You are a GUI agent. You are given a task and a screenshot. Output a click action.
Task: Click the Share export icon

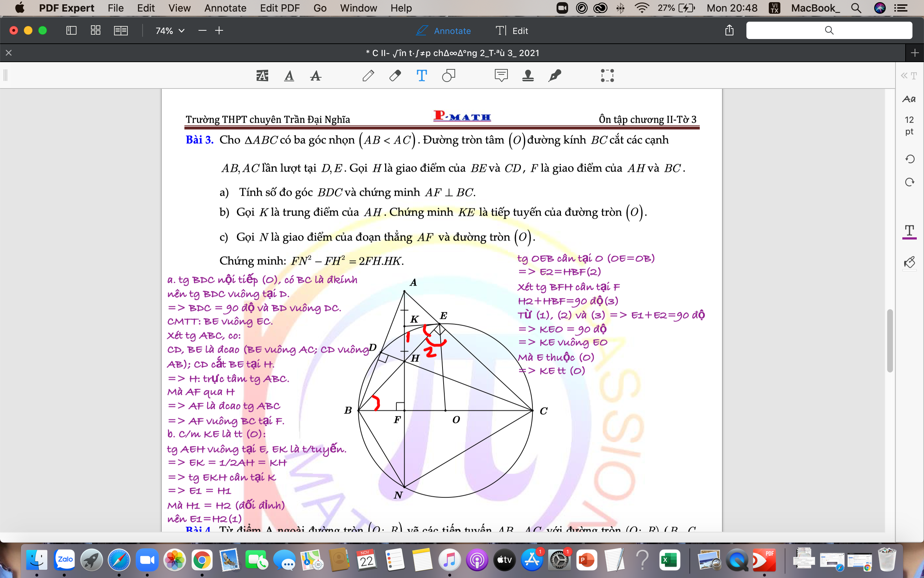(729, 30)
